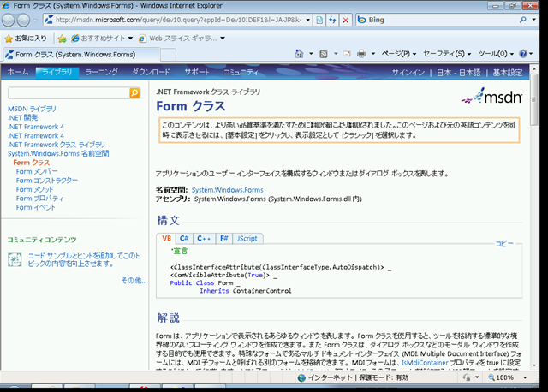Select the ダウンロード navigation item

click(x=151, y=73)
